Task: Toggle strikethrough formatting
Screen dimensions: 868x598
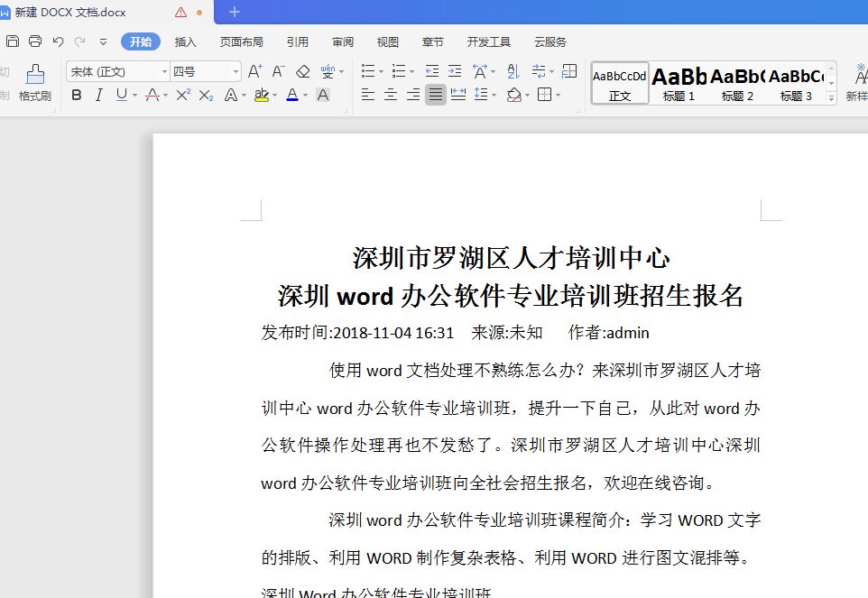Action: tap(152, 95)
